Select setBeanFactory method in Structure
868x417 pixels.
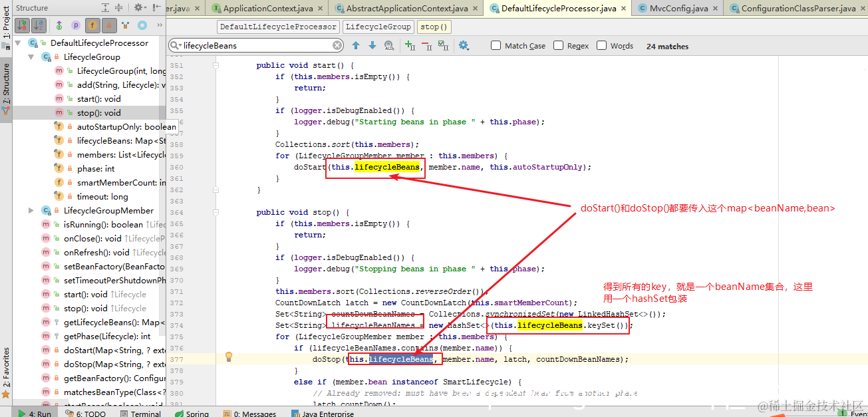tap(114, 266)
